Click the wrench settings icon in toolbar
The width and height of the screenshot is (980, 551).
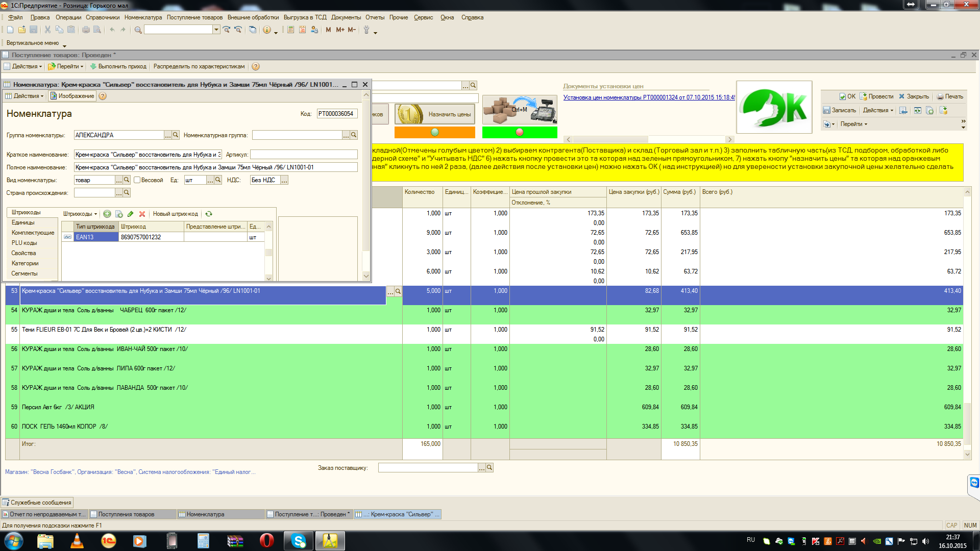pyautogui.click(x=366, y=30)
